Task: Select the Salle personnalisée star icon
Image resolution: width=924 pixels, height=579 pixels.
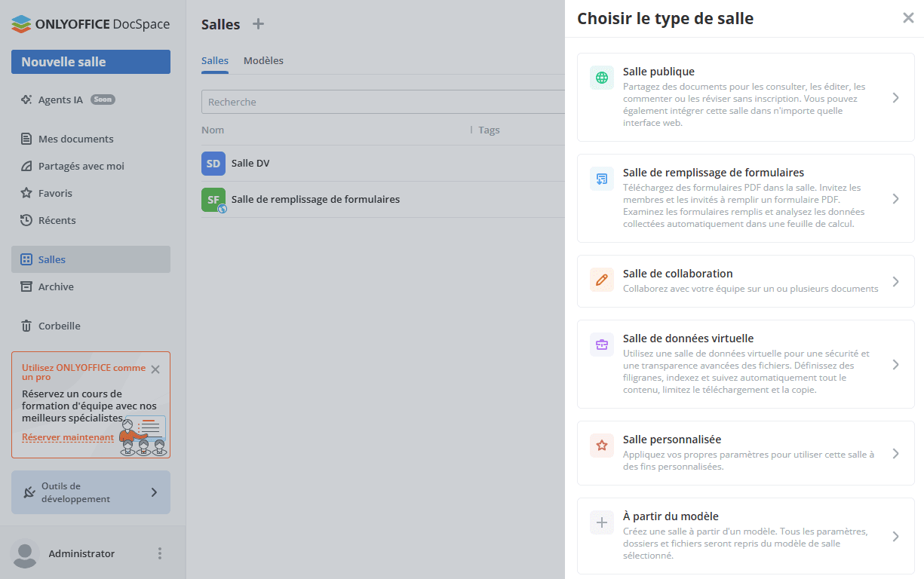Action: click(601, 445)
